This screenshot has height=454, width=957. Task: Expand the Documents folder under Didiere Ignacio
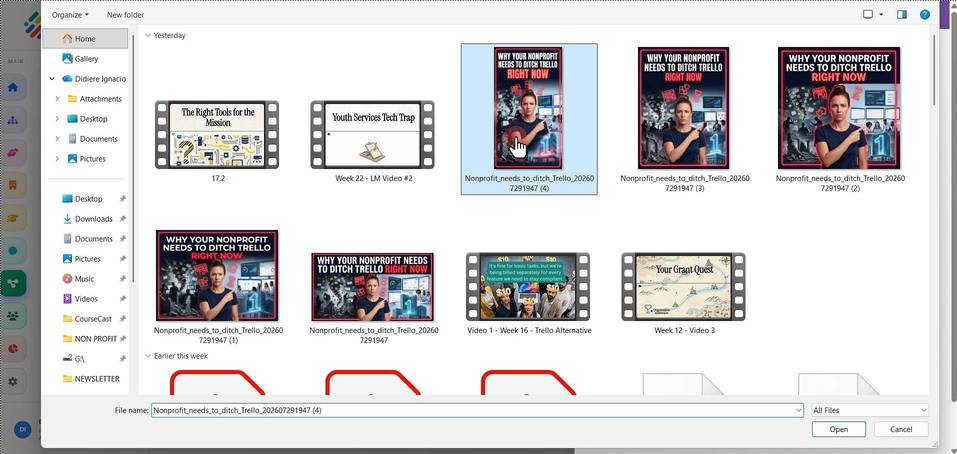tap(57, 139)
